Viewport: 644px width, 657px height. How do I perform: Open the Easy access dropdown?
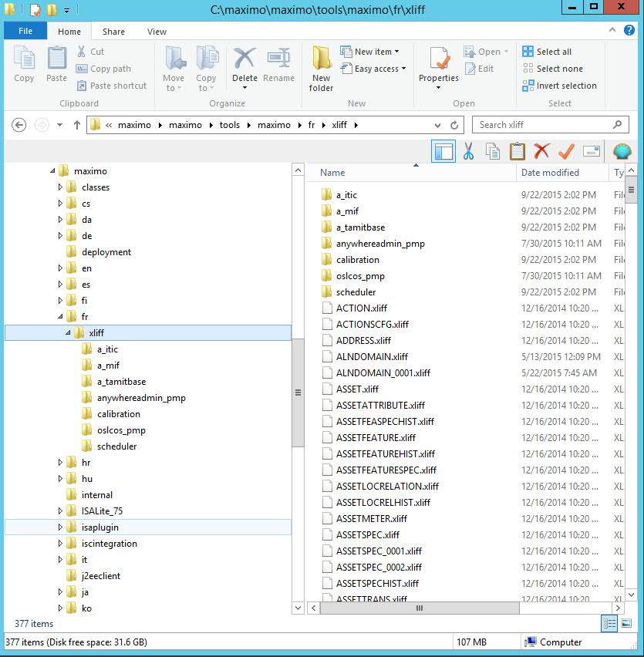click(373, 69)
